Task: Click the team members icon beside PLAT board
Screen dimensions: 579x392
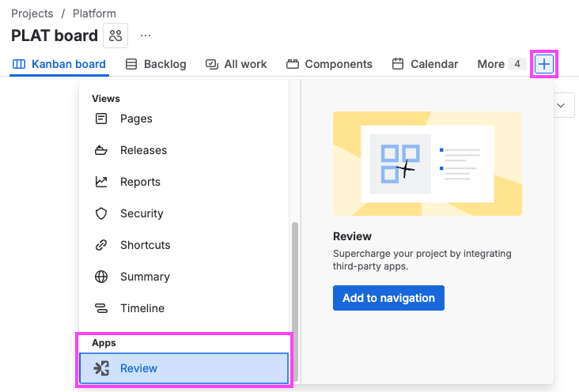Action: (115, 36)
